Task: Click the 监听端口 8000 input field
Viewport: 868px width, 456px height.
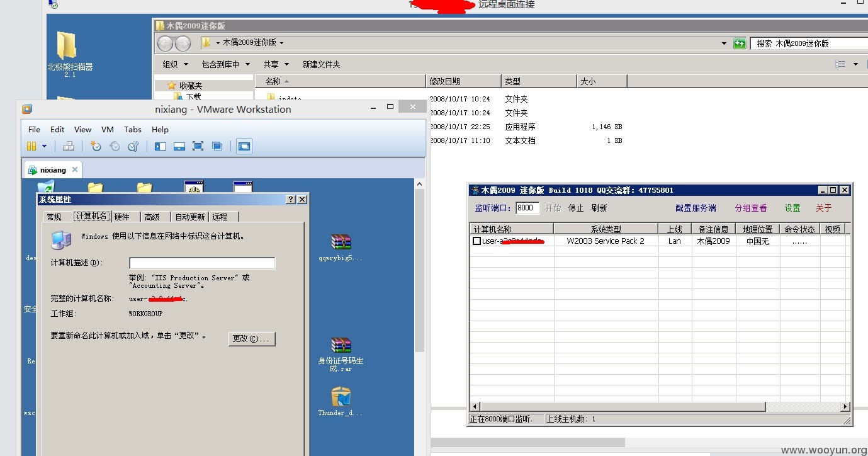Action: [x=527, y=208]
